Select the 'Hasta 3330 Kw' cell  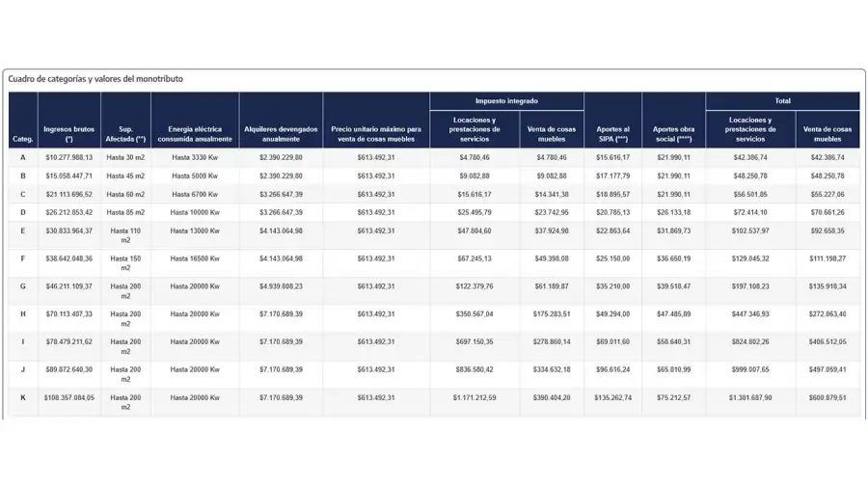(x=195, y=157)
